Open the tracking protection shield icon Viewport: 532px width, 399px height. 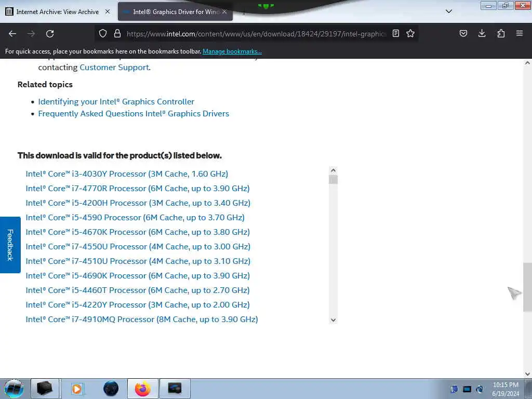click(103, 34)
